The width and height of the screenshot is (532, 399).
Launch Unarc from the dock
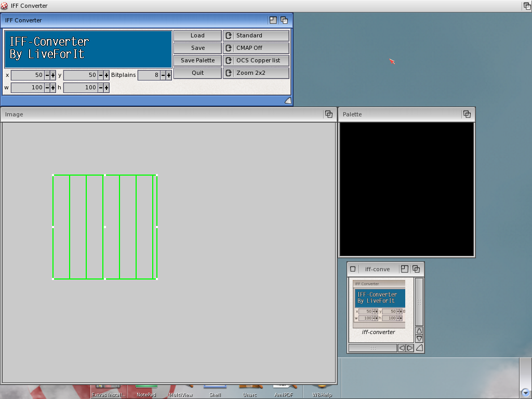click(249, 391)
